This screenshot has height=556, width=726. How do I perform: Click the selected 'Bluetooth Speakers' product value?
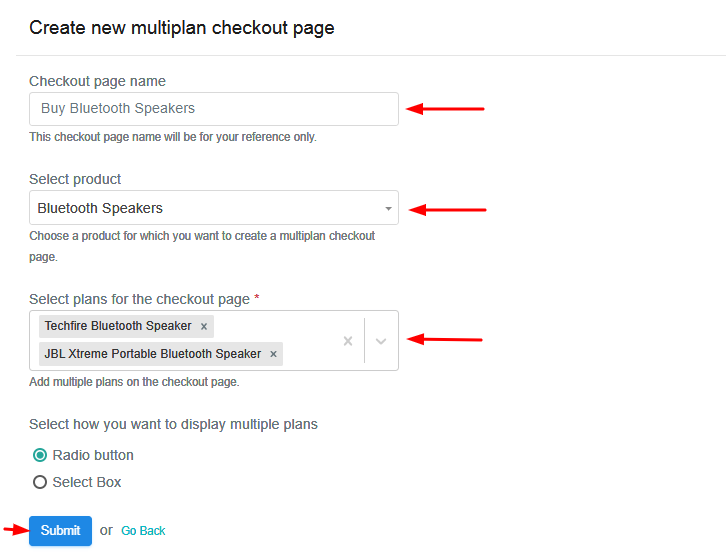pos(100,208)
